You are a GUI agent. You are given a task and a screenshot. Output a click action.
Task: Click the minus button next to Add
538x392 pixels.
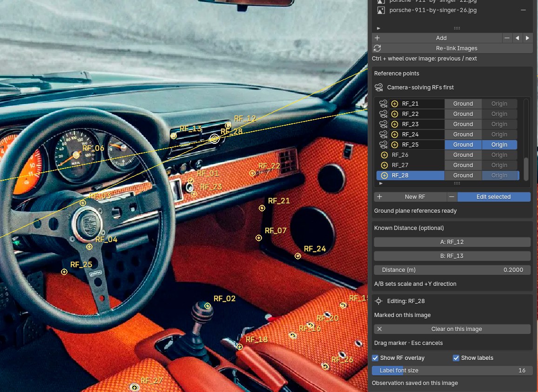coord(507,38)
